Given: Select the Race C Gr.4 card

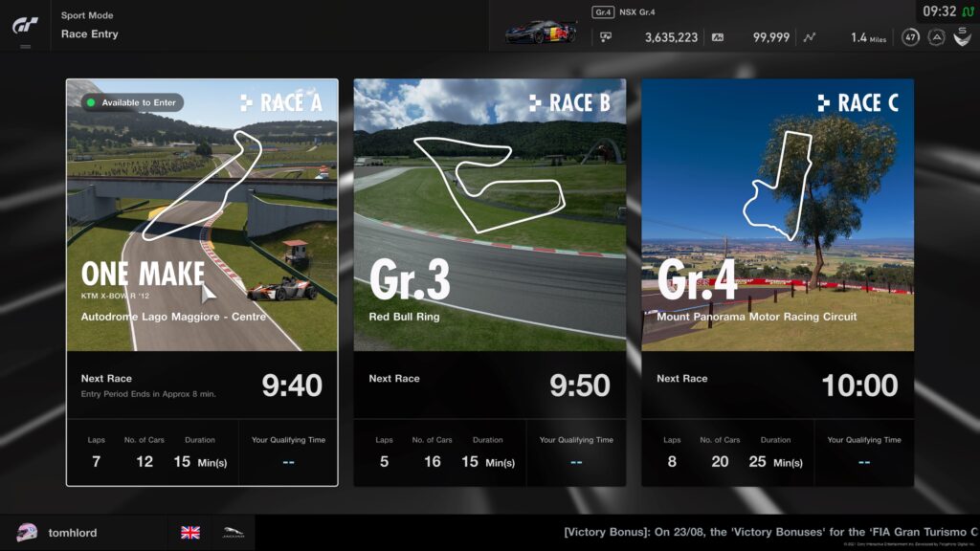Looking at the screenshot, I should (x=777, y=282).
